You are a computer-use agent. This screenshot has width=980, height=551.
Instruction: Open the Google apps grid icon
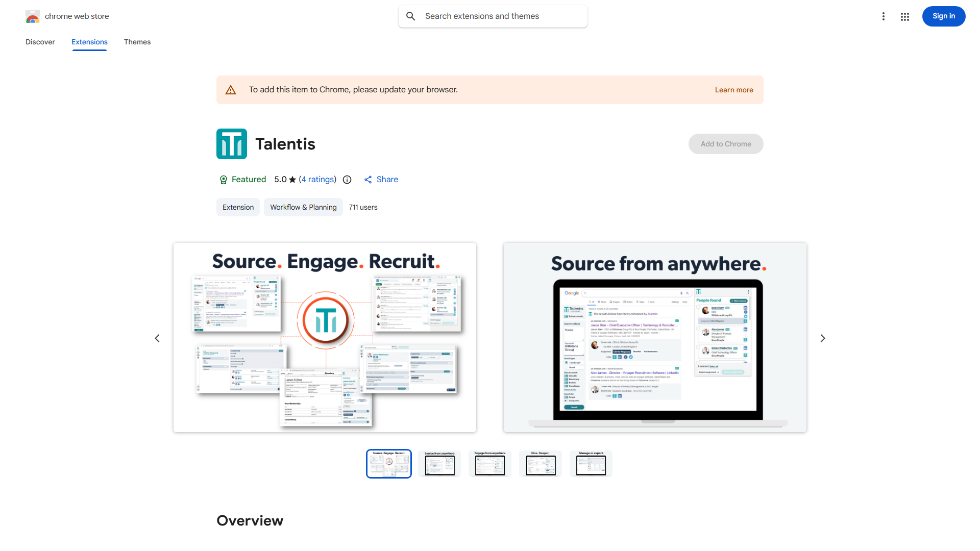point(904,16)
